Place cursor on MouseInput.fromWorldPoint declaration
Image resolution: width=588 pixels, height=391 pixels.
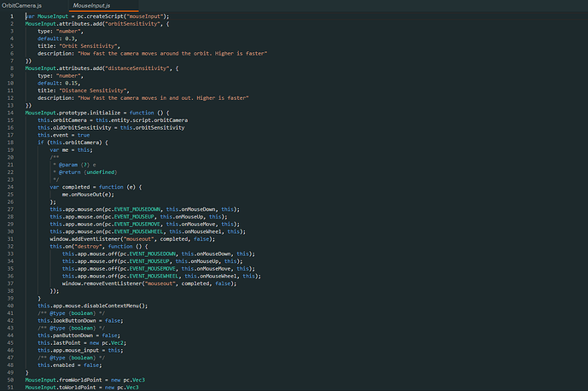click(84, 380)
